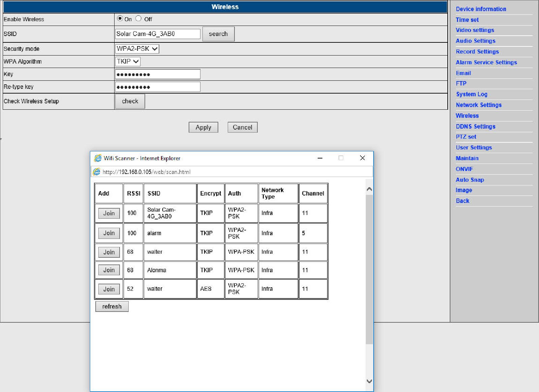Open Device information in the sidebar
539x392 pixels.
pyautogui.click(x=481, y=9)
